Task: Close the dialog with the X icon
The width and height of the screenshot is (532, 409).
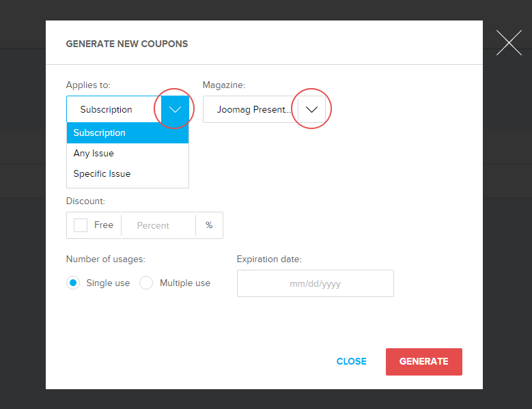Action: [509, 42]
